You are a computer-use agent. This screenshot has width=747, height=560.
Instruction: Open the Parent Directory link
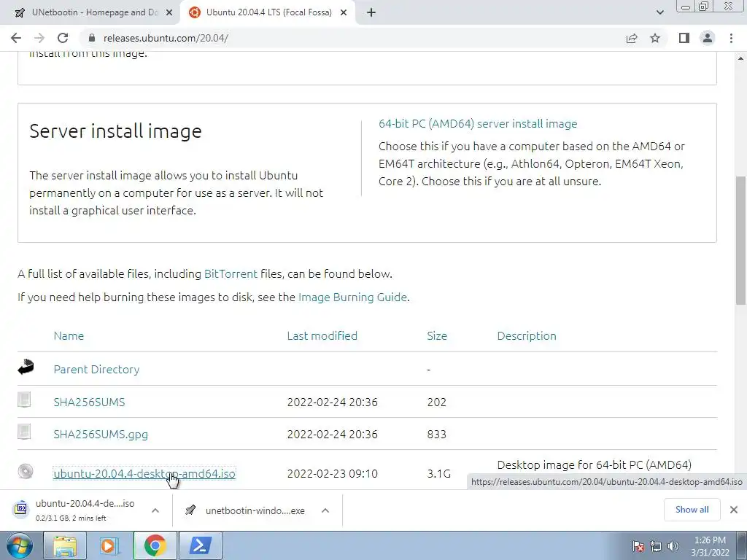point(96,370)
